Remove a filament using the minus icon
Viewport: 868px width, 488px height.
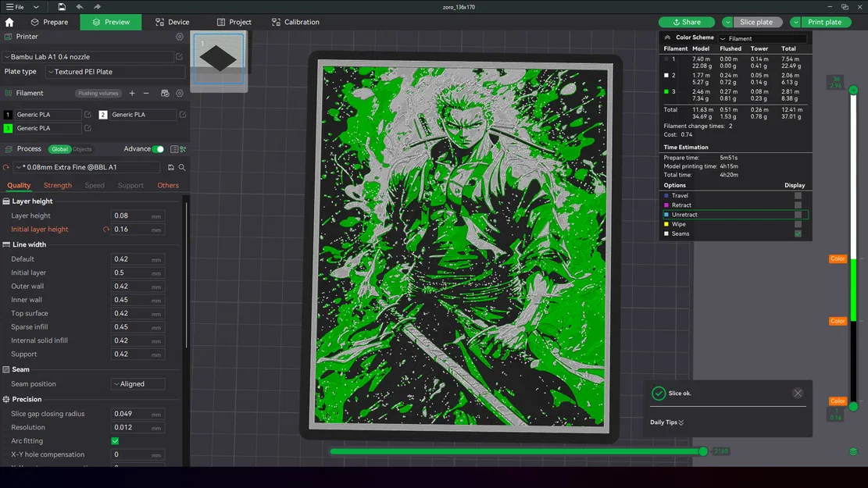[x=146, y=93]
